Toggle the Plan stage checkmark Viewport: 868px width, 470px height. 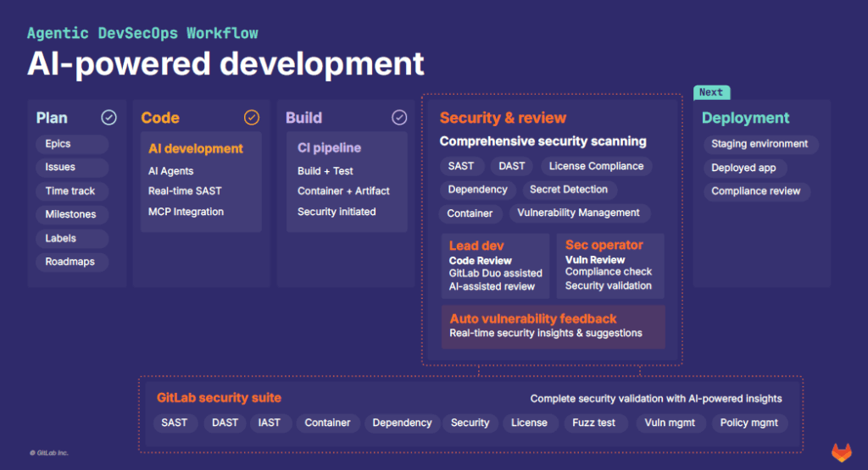108,118
